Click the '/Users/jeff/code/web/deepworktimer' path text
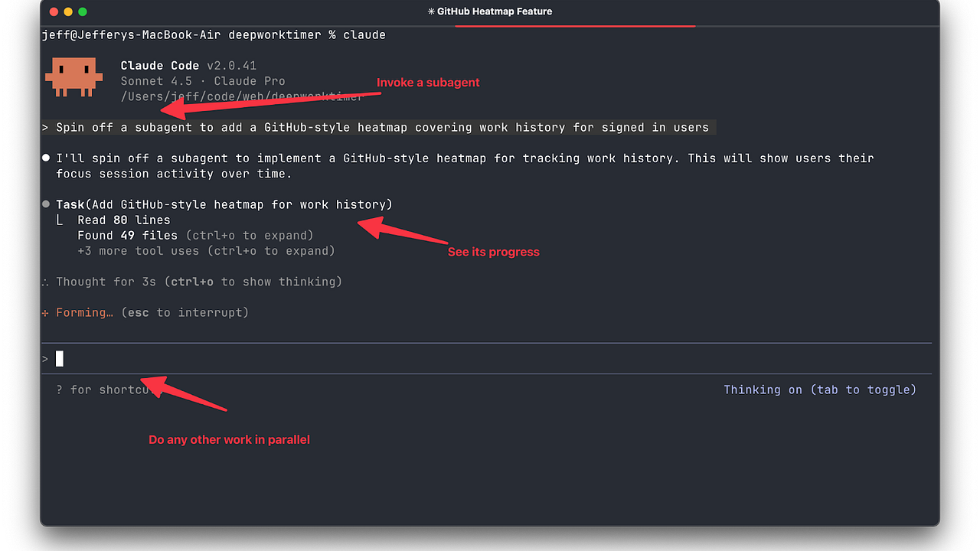Screen dimensions: 980x551 242,96
